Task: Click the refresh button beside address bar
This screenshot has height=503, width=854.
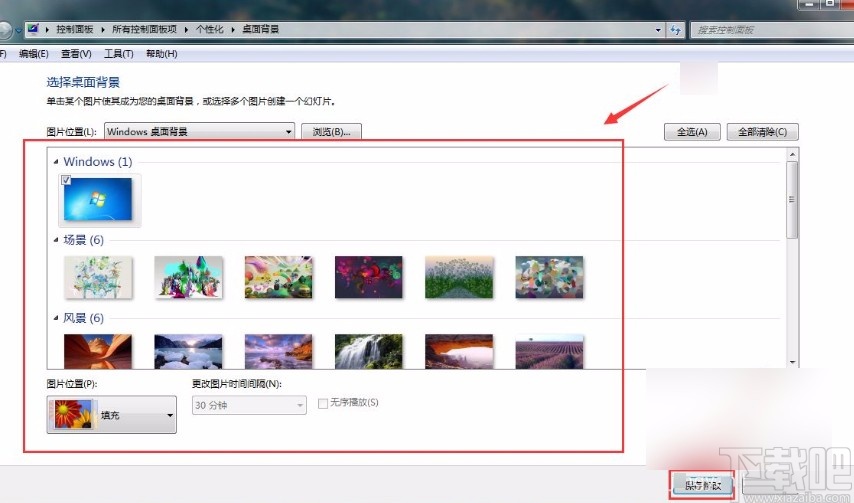Action: tap(675, 29)
